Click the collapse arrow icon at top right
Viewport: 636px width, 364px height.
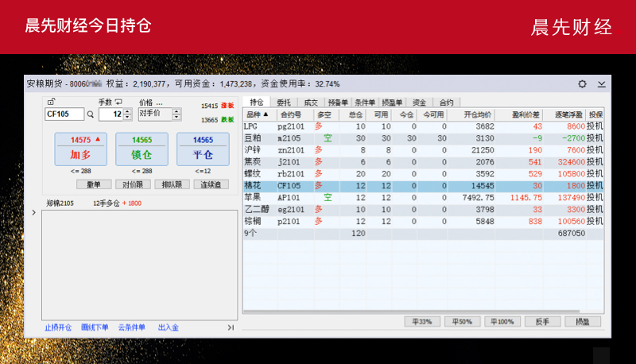pos(602,83)
